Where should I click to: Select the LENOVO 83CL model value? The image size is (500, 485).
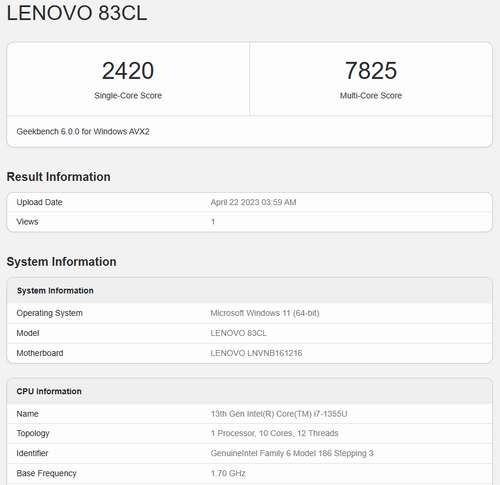pyautogui.click(x=239, y=333)
